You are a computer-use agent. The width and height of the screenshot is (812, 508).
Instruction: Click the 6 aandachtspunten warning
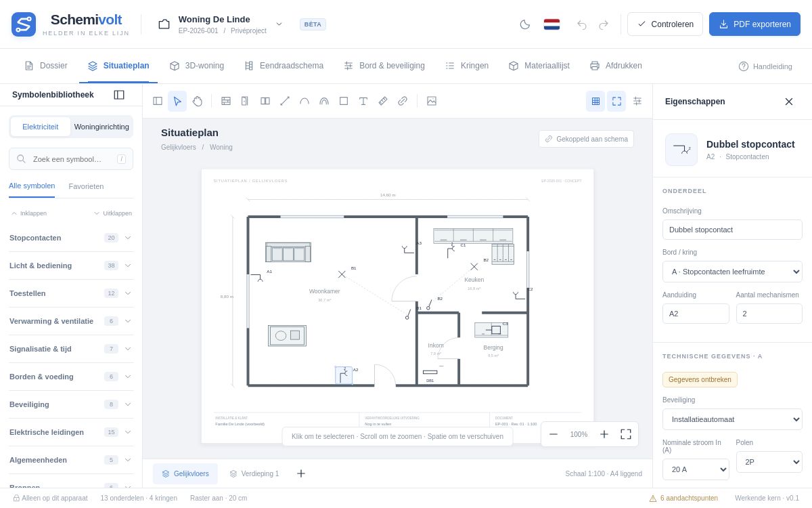click(x=683, y=498)
